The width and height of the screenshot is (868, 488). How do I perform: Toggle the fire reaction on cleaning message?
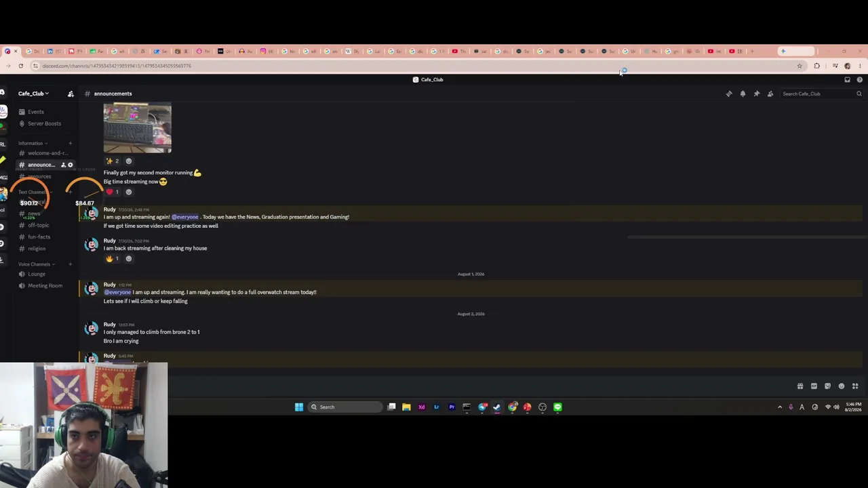click(x=112, y=258)
